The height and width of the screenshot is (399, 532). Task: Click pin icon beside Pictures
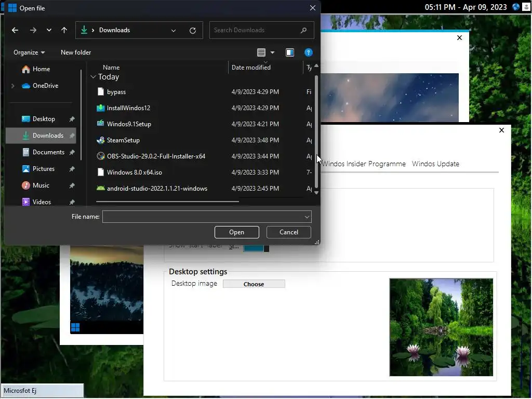click(72, 169)
